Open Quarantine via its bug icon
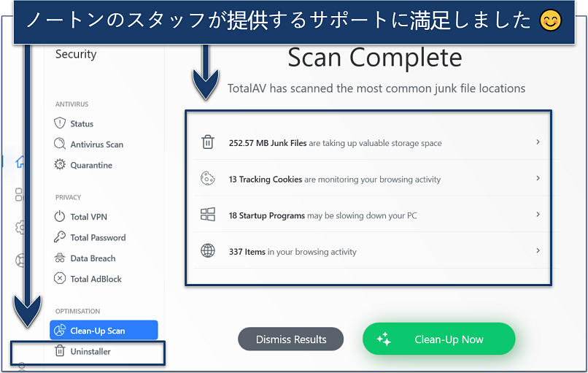Screen dimensions: 588x373 [x=60, y=165]
